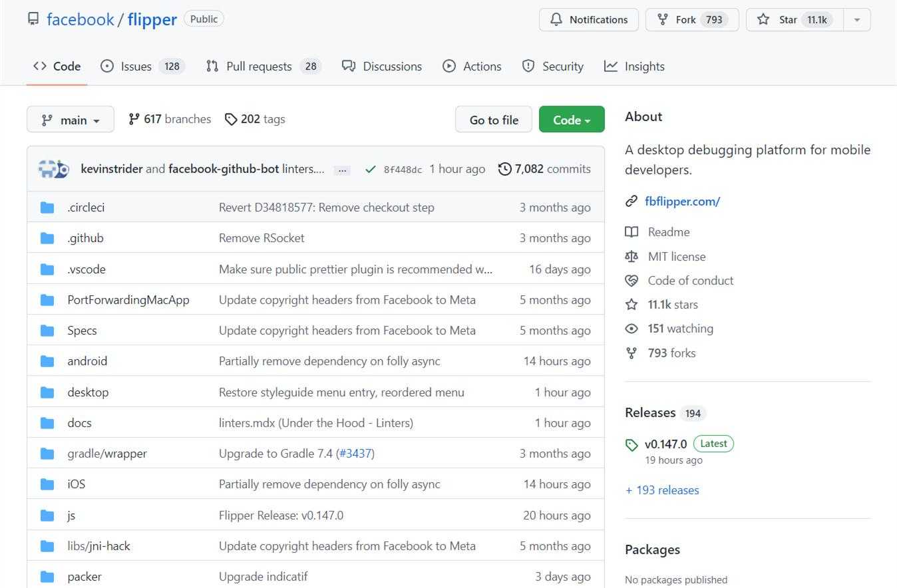Click the repository book icon beside facebook
The height and width of the screenshot is (588, 897).
[33, 19]
